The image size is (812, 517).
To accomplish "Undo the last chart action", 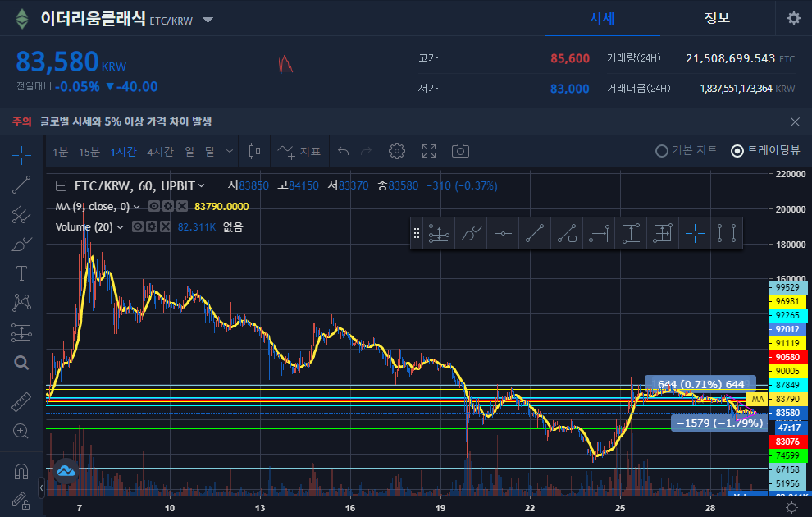I will 343,151.
